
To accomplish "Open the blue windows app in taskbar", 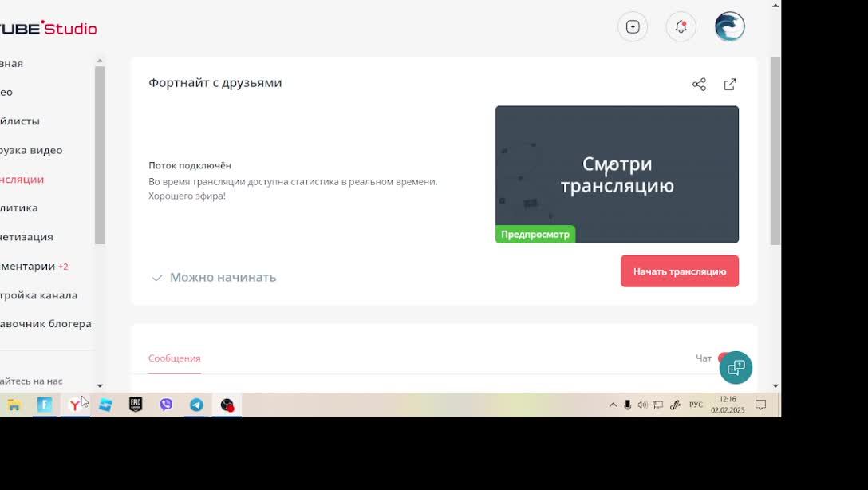I will [105, 405].
